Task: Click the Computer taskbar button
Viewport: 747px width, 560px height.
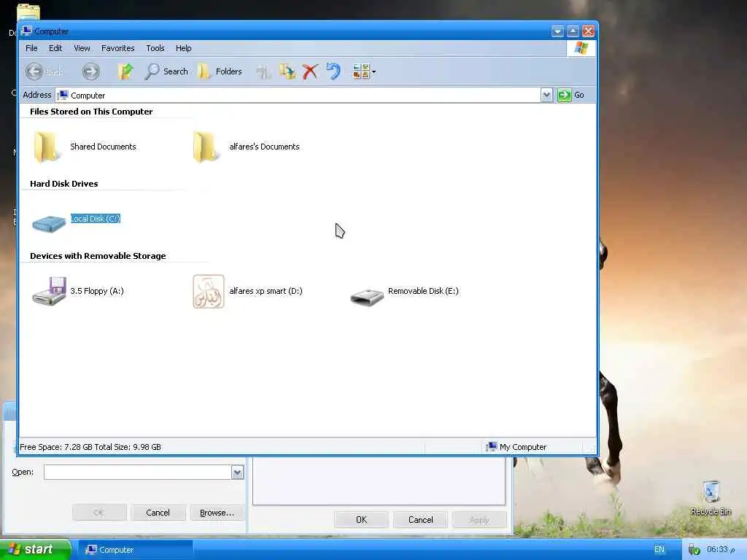Action: 135,550
